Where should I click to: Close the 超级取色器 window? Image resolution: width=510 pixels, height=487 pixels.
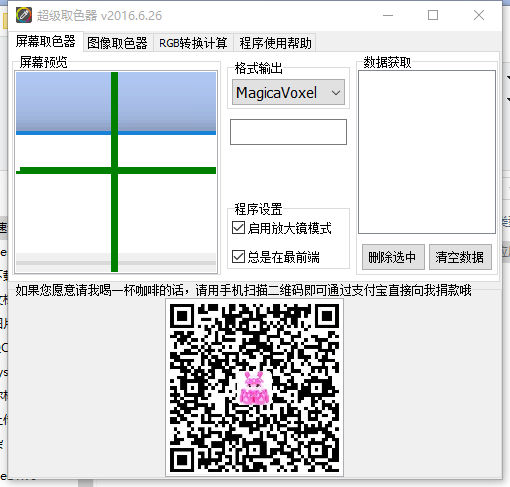pyautogui.click(x=479, y=15)
